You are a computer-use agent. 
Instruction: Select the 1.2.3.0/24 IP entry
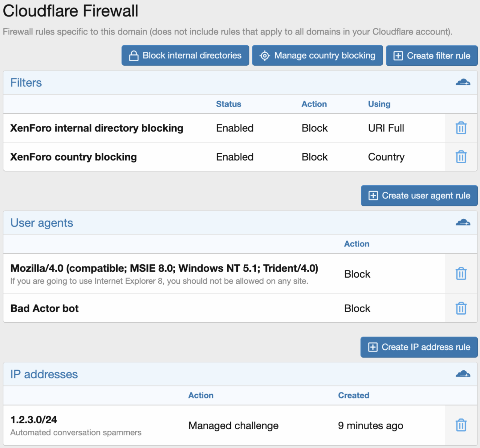click(x=33, y=419)
